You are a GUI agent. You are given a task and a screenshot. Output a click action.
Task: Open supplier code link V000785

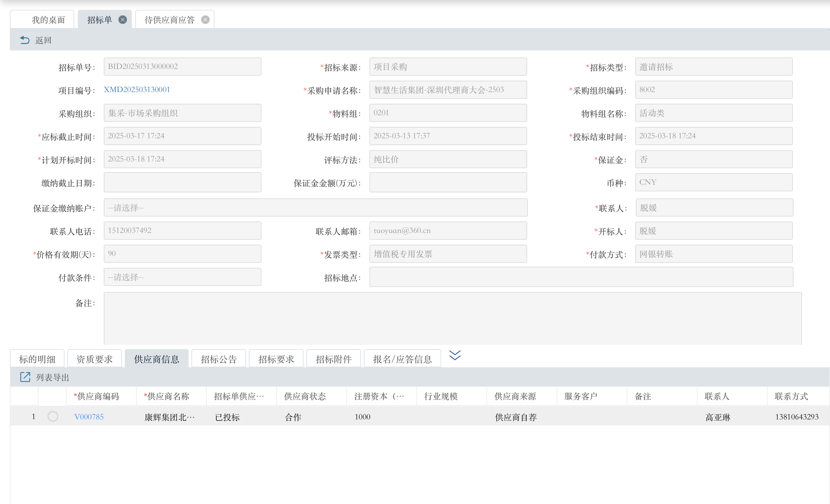[89, 417]
